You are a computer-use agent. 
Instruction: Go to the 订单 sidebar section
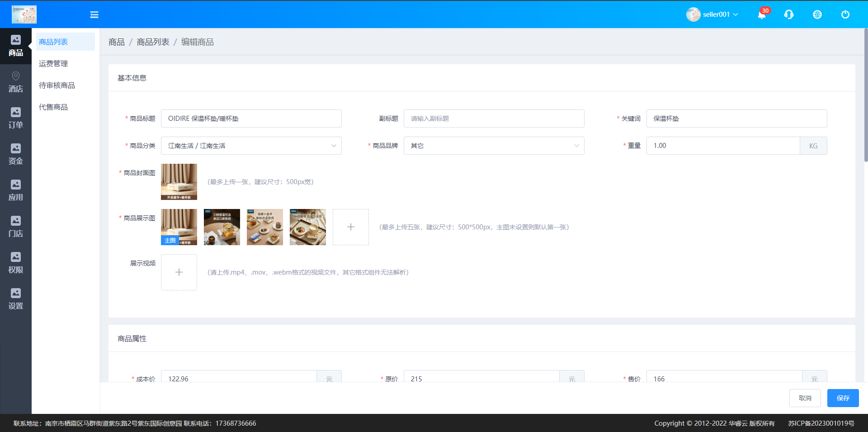[16, 119]
